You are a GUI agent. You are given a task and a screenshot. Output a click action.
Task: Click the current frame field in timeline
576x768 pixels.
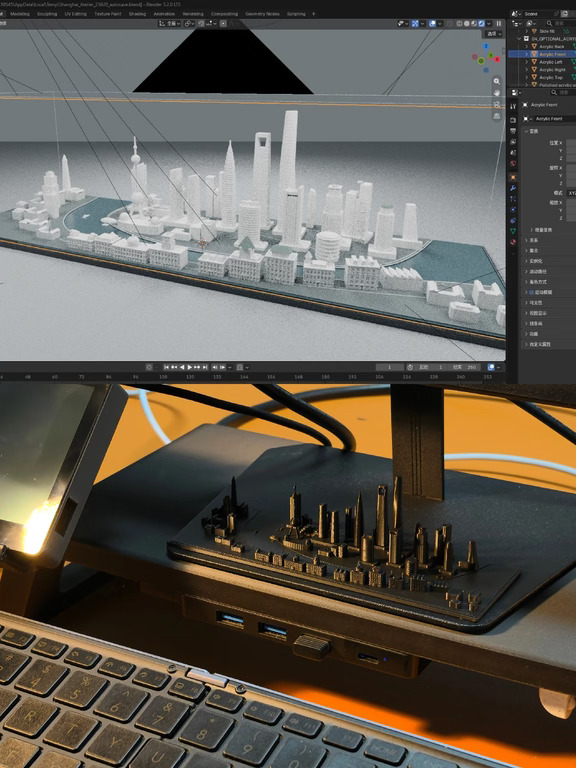pos(389,367)
